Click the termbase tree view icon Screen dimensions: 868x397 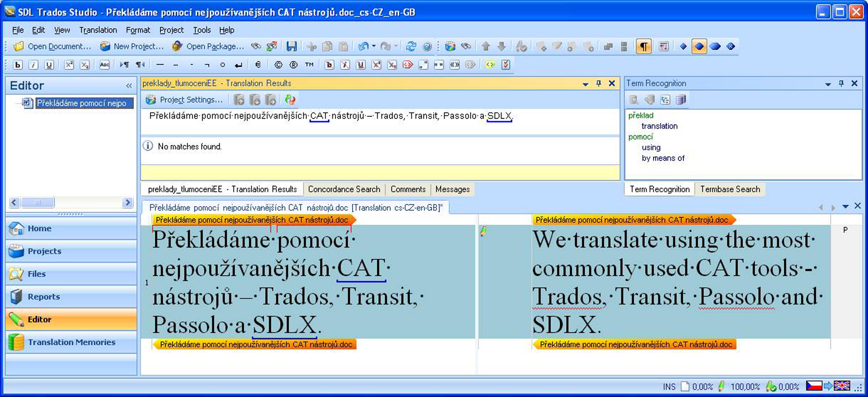(665, 100)
